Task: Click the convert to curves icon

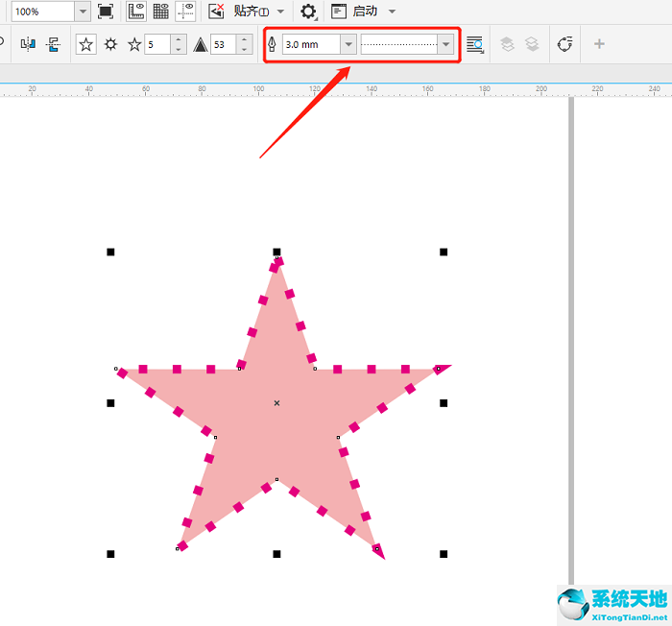Action: [565, 44]
